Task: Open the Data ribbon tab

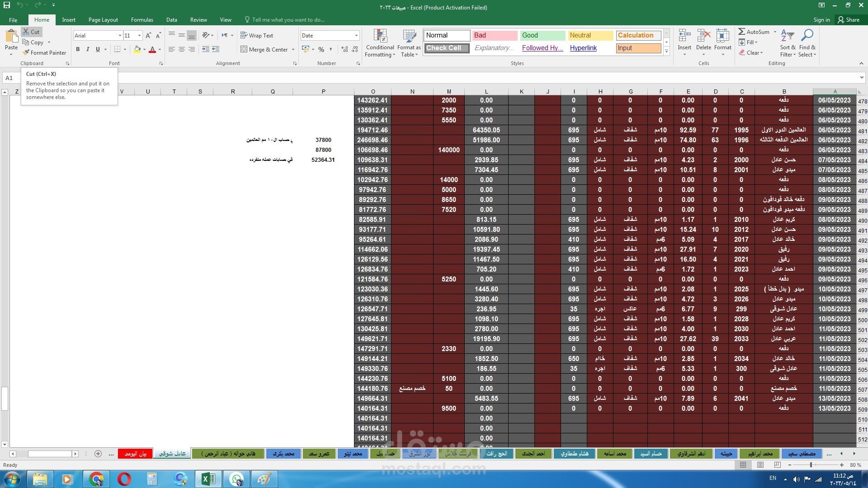Action: pos(171,20)
